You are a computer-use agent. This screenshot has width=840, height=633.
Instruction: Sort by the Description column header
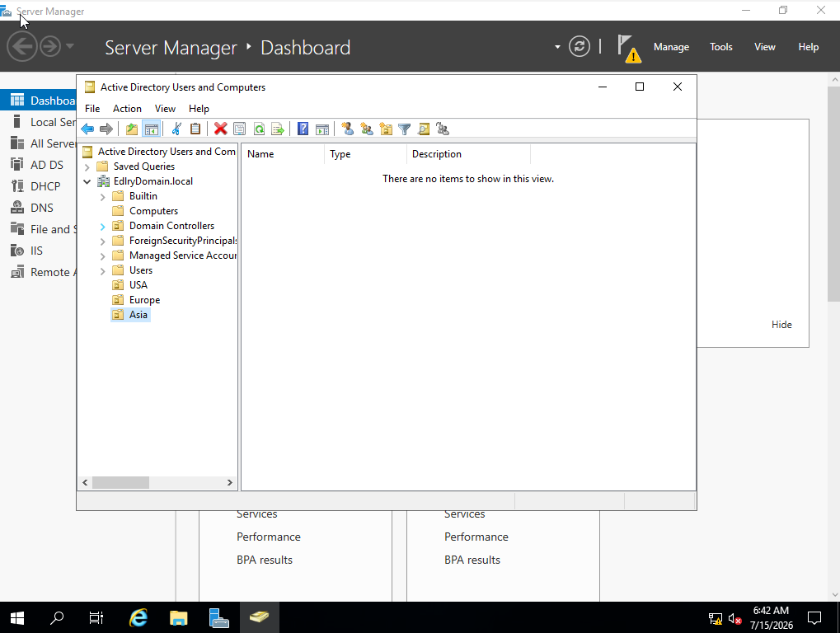click(x=468, y=153)
